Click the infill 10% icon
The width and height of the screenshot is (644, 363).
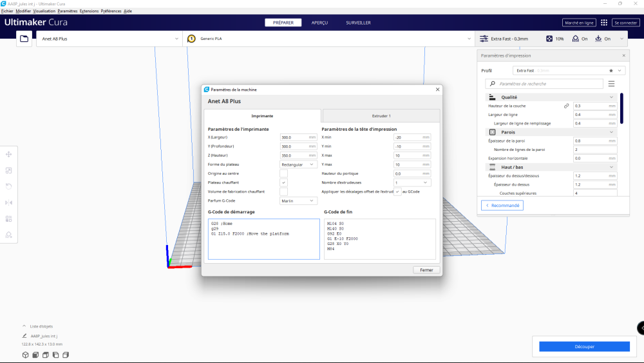(x=549, y=39)
